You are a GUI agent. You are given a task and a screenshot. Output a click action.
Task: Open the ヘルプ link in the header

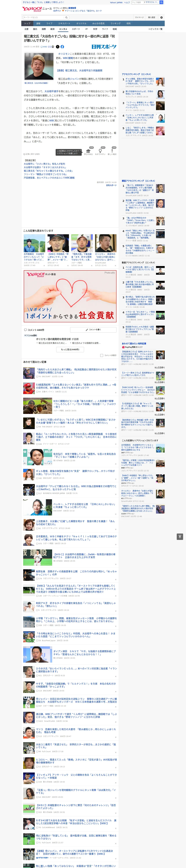coord(127,2)
